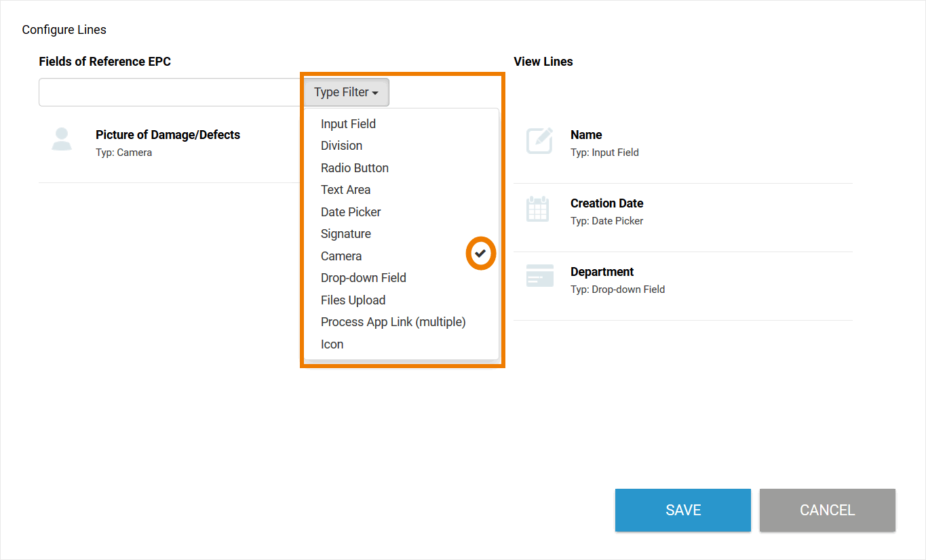Click the Department drop-down field icon
Viewport: 926px width, 560px height.
pos(539,276)
